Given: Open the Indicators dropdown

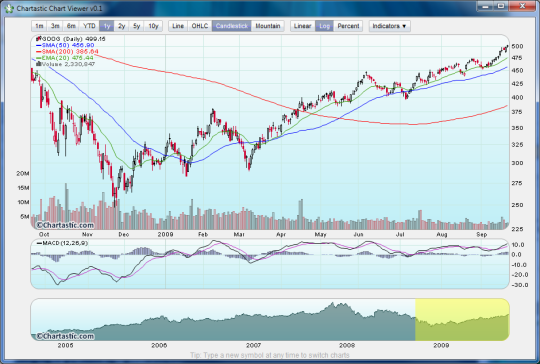Looking at the screenshot, I should (x=390, y=26).
